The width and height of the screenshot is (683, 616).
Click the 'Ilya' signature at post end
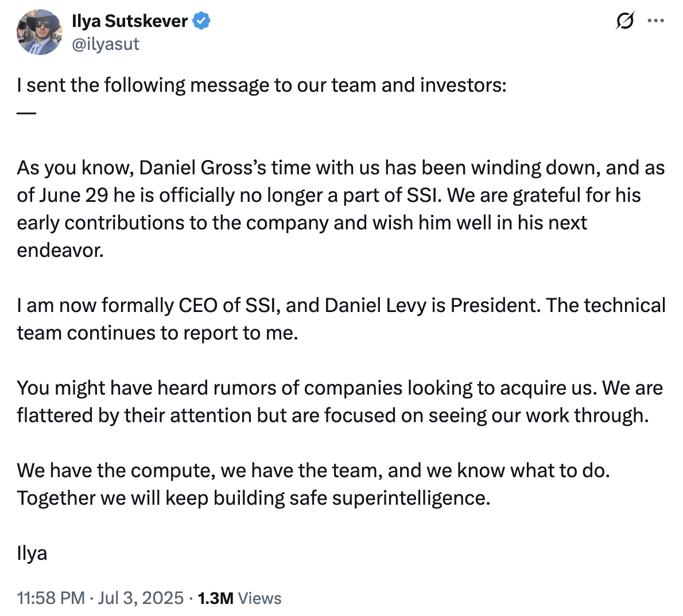point(32,553)
